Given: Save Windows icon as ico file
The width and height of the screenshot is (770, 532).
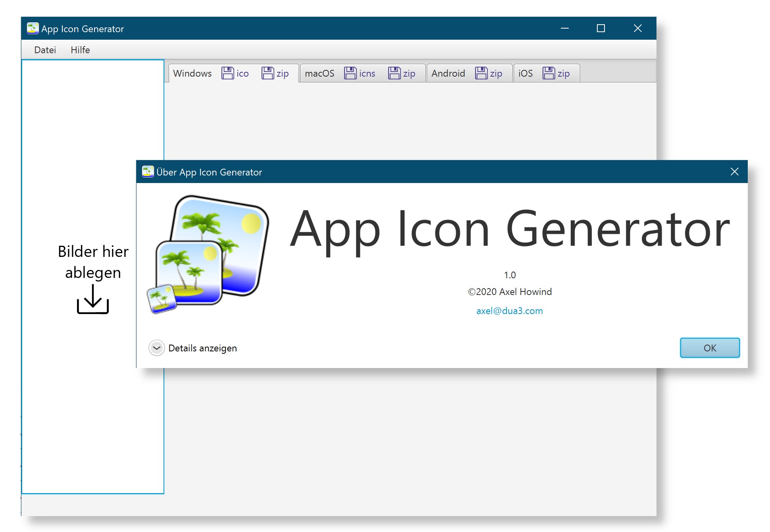Looking at the screenshot, I should pos(235,73).
